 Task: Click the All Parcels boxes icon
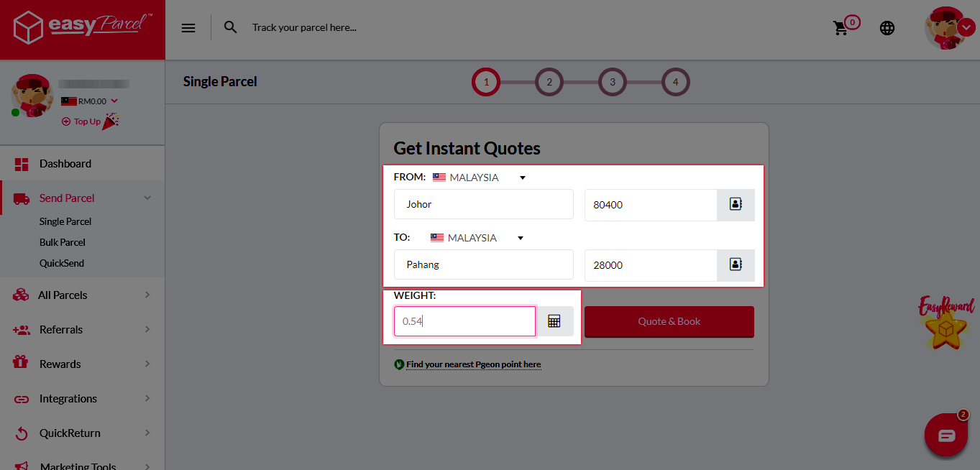pos(21,295)
